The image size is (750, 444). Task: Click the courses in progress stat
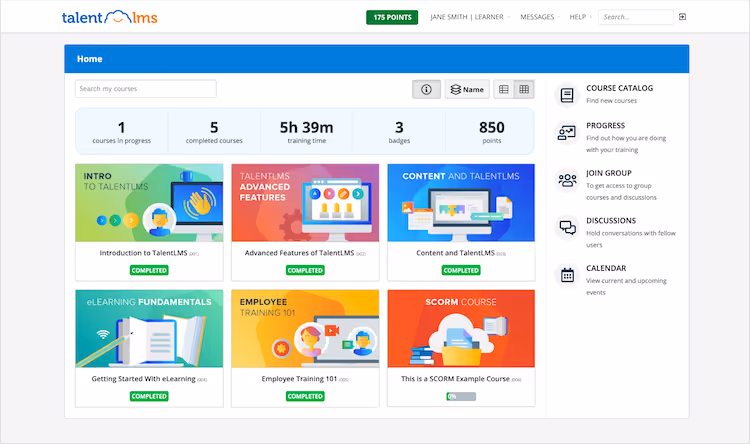(121, 132)
